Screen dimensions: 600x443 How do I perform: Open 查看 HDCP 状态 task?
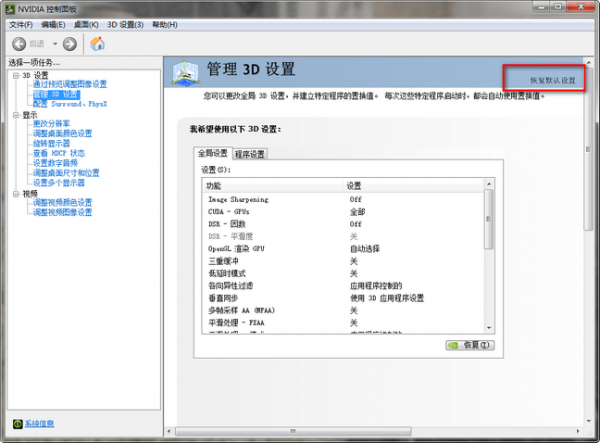[59, 153]
